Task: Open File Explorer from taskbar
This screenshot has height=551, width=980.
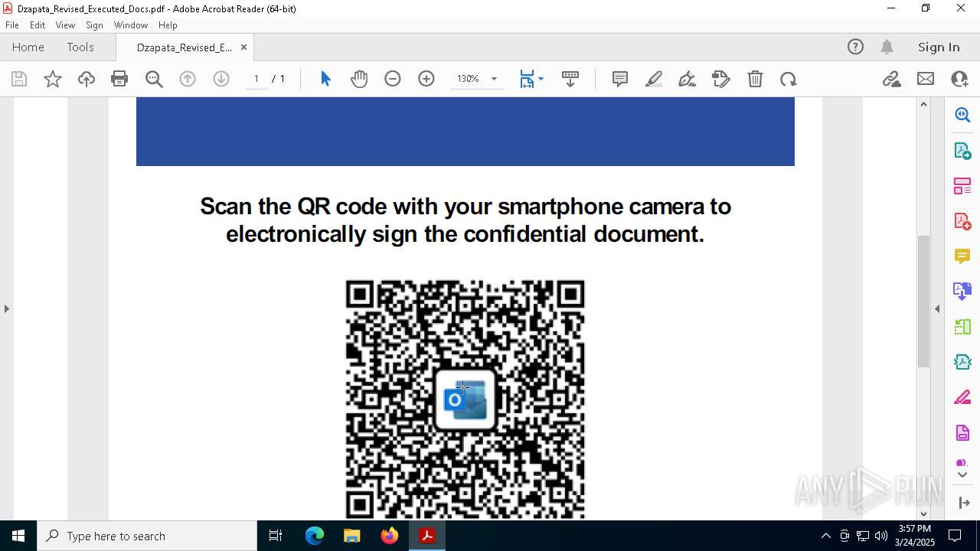Action: 352,536
